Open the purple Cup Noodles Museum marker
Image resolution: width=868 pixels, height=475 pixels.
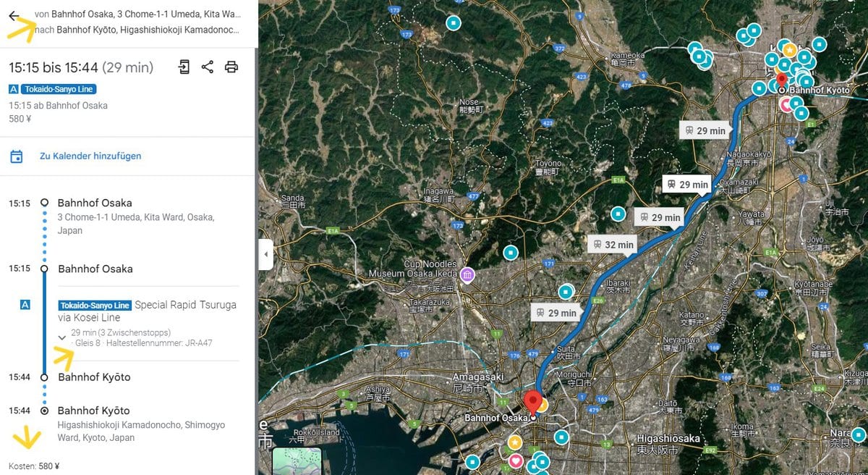tap(467, 275)
